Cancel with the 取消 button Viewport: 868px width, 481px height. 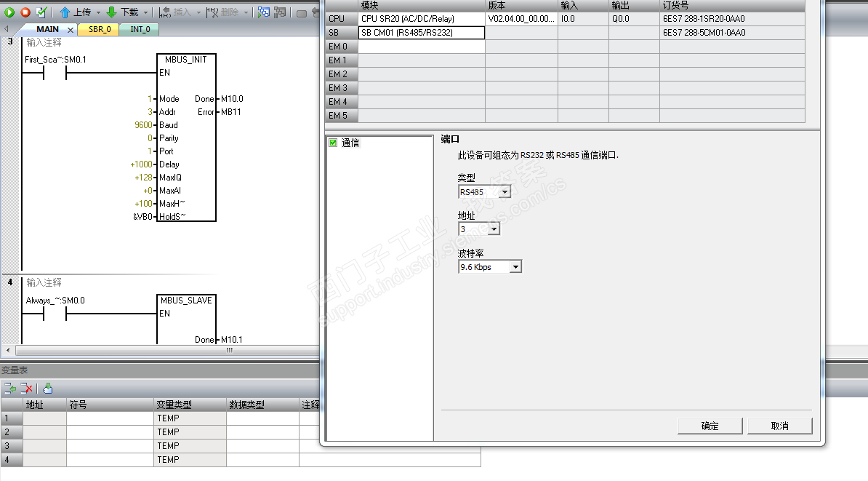[779, 426]
